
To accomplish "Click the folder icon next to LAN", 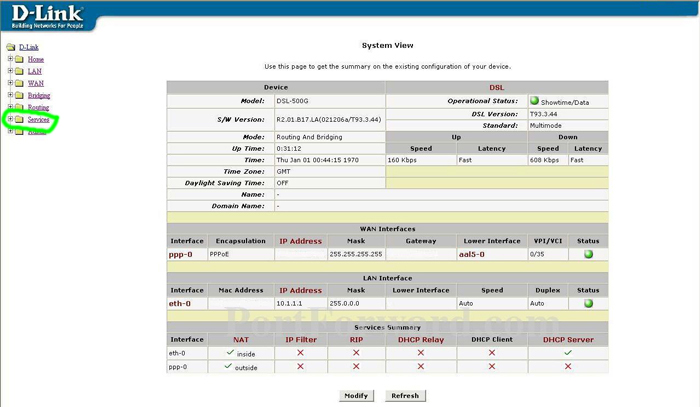I will click(x=19, y=71).
